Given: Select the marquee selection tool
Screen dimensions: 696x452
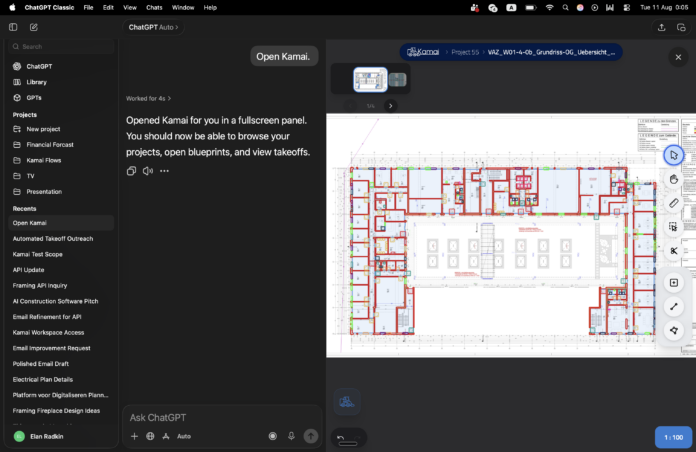Looking at the screenshot, I should point(673,227).
